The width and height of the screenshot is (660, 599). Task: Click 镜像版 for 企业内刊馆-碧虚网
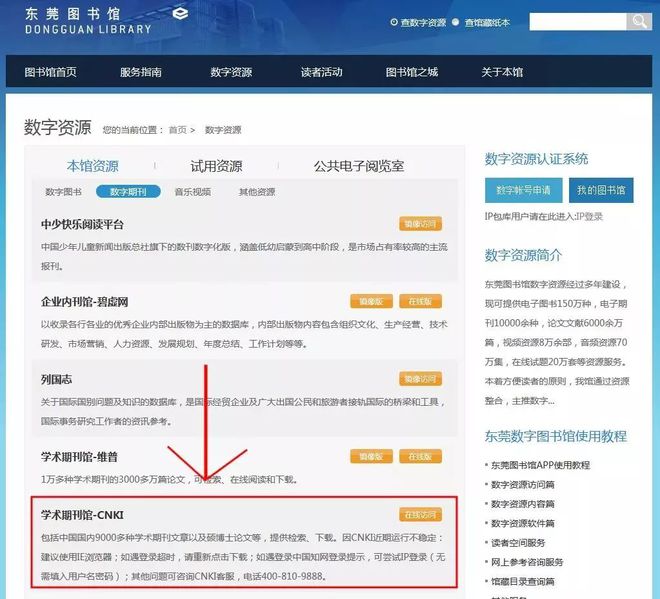point(371,301)
